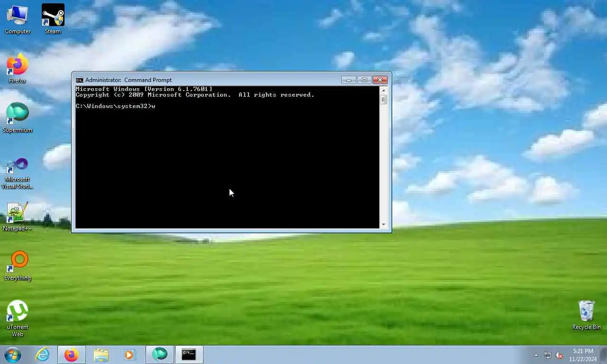Open Windows Media Player from the taskbar
607x364 pixels.
point(129,355)
